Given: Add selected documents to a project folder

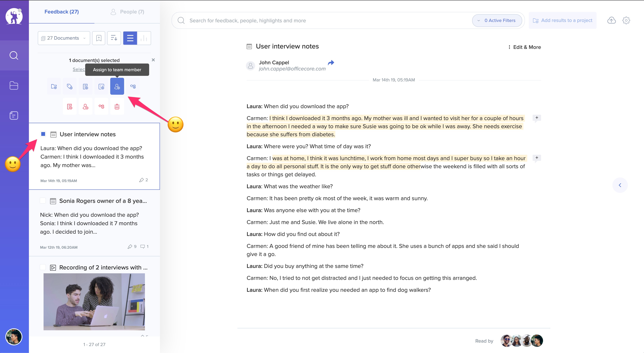Looking at the screenshot, I should (x=54, y=86).
